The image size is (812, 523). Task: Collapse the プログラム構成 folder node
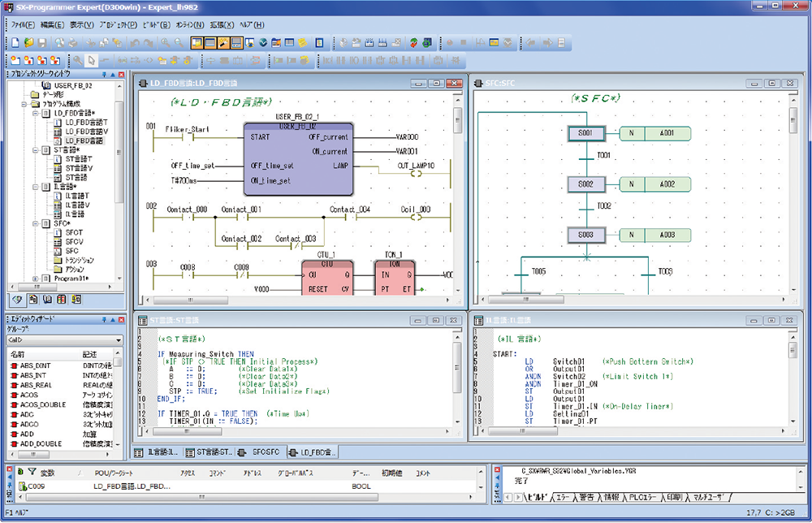pos(24,104)
